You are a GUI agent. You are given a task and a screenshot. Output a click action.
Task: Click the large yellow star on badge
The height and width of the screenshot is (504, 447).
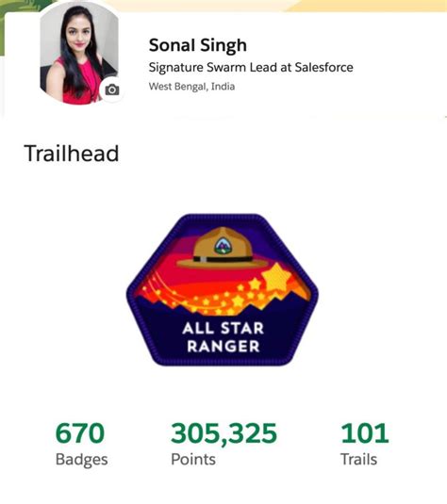[x=276, y=277]
